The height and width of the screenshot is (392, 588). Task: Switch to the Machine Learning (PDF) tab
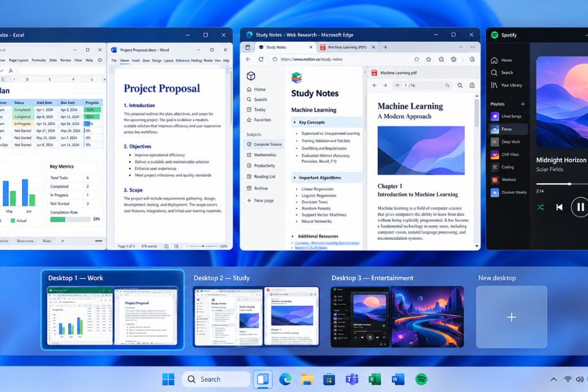tap(347, 47)
